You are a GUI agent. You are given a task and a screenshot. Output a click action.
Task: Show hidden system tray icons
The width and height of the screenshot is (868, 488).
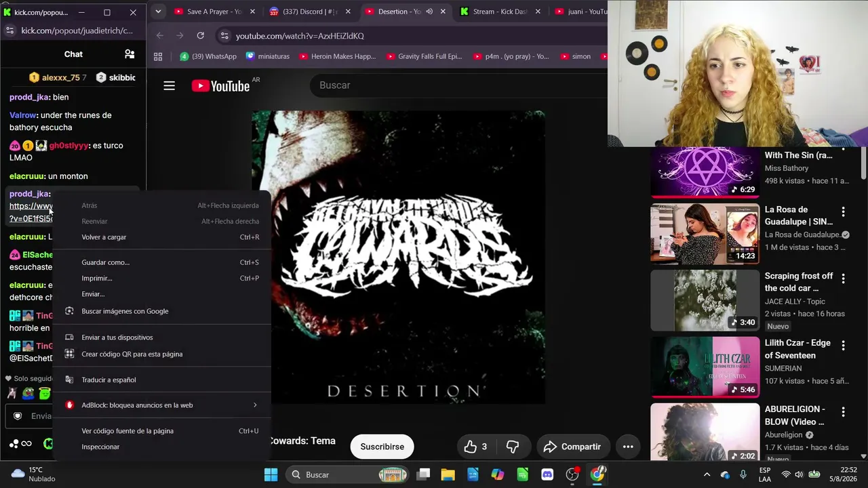(x=707, y=474)
